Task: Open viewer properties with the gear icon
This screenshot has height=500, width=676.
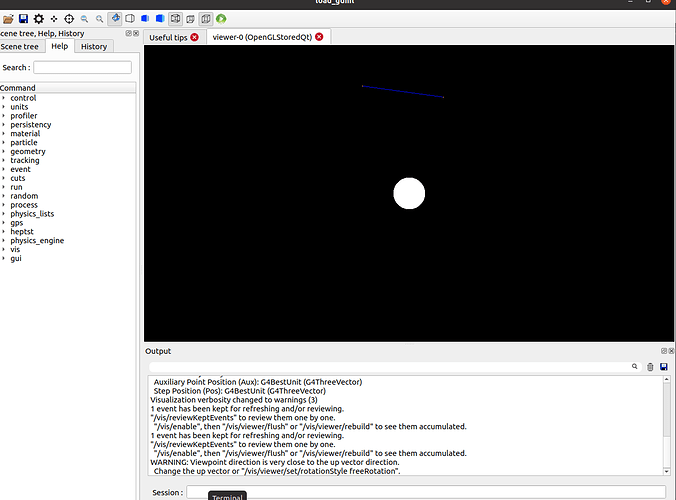Action: (39, 19)
